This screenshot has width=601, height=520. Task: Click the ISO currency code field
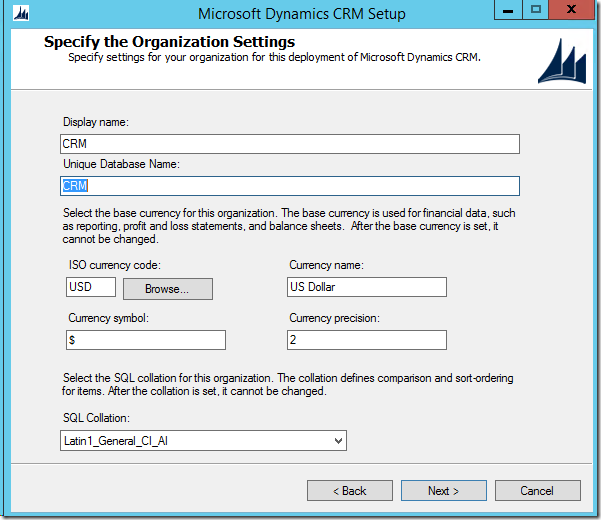tap(91, 287)
